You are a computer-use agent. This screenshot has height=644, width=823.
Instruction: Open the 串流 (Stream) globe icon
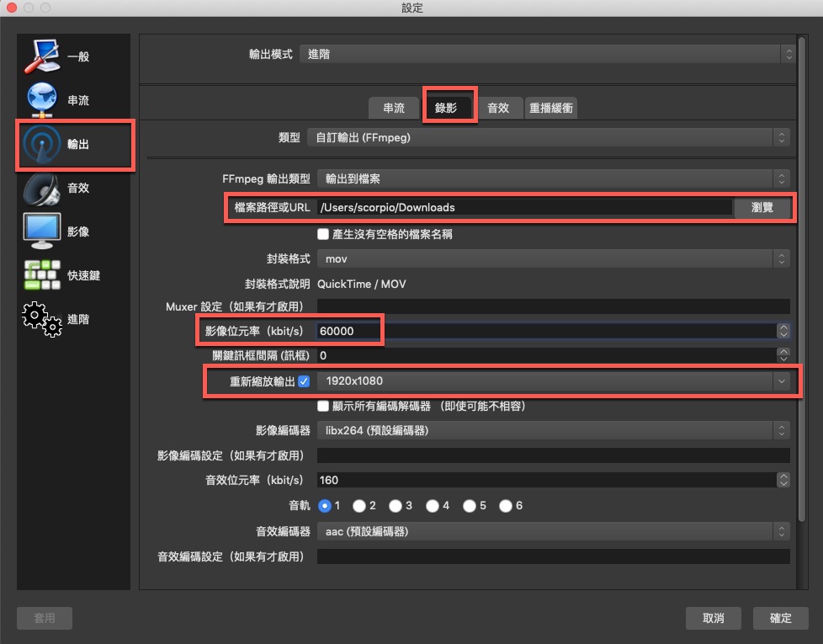tap(42, 99)
